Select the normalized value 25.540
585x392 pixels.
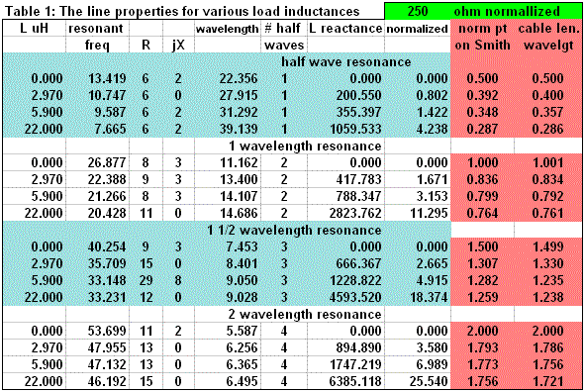pos(429,381)
